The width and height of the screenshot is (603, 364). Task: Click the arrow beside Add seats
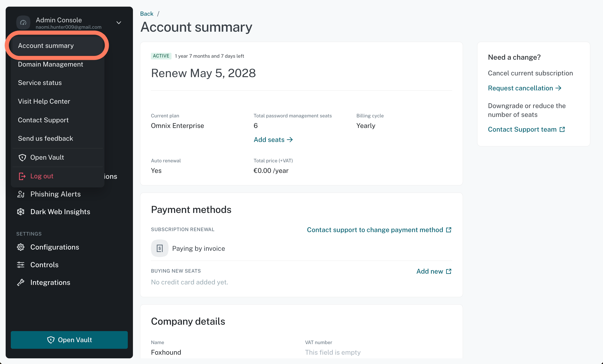point(290,140)
